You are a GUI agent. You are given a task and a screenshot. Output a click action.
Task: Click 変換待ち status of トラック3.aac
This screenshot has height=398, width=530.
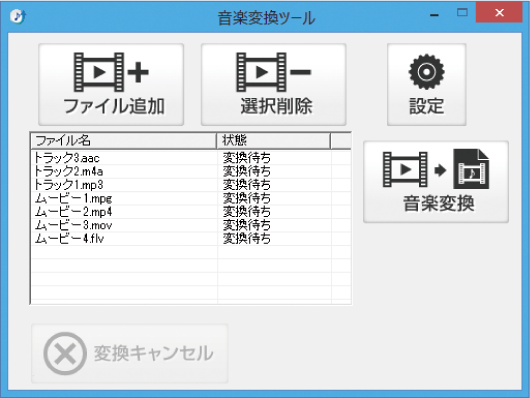[247, 158]
